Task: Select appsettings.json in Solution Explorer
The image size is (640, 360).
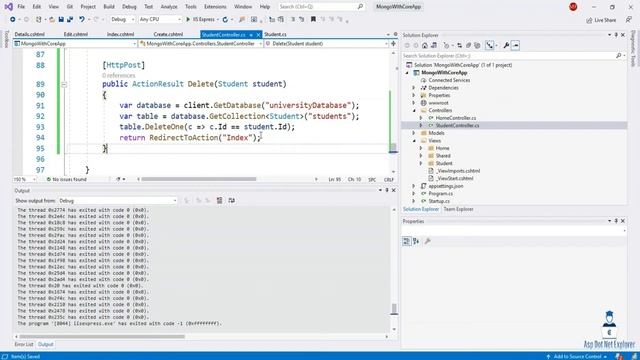Action: 446,186
